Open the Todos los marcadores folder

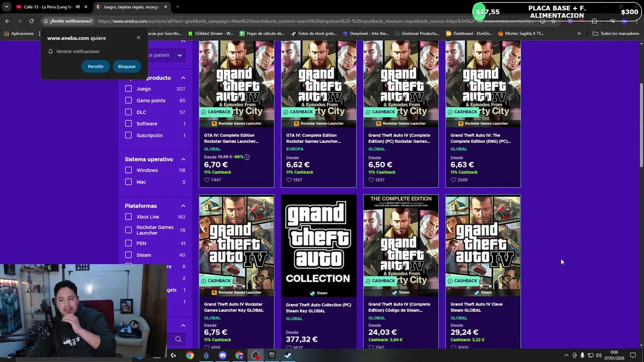616,34
